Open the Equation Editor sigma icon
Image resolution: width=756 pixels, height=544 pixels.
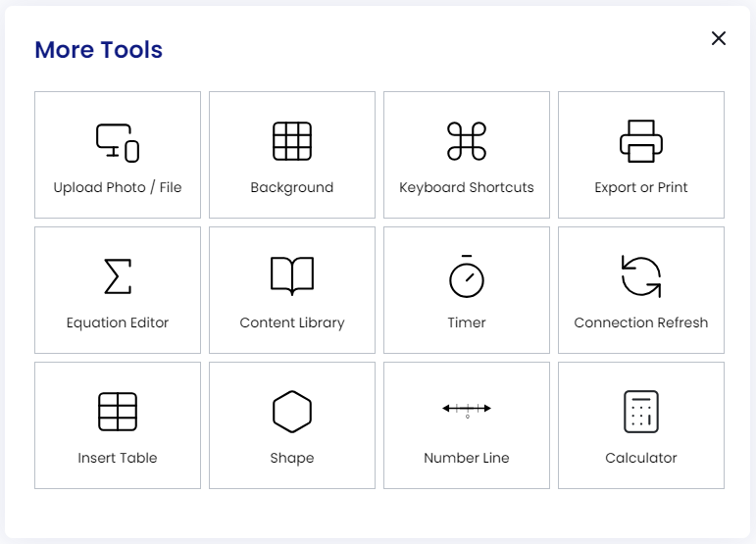(x=118, y=276)
